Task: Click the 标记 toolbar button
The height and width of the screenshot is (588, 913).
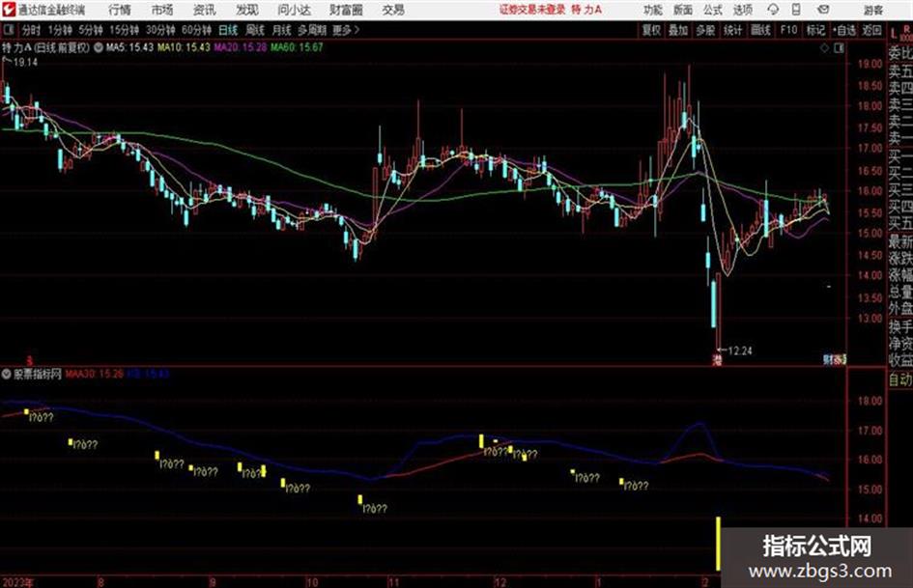Action: 815,30
